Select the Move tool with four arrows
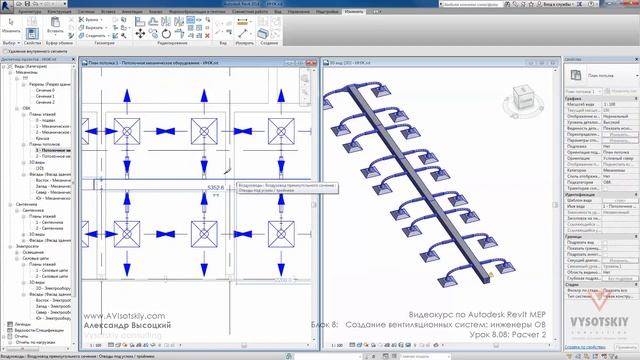Viewport: 640px width, 360px height. (x=140, y=34)
